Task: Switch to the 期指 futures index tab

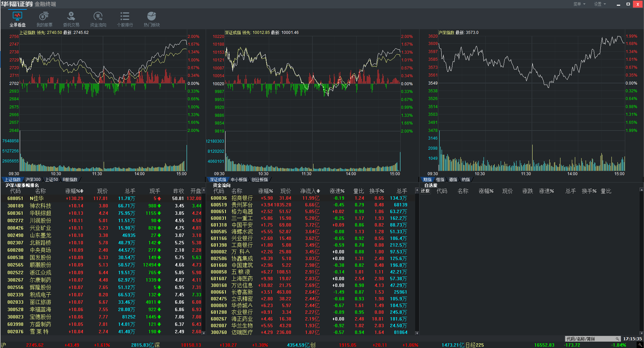Action: (x=427, y=180)
